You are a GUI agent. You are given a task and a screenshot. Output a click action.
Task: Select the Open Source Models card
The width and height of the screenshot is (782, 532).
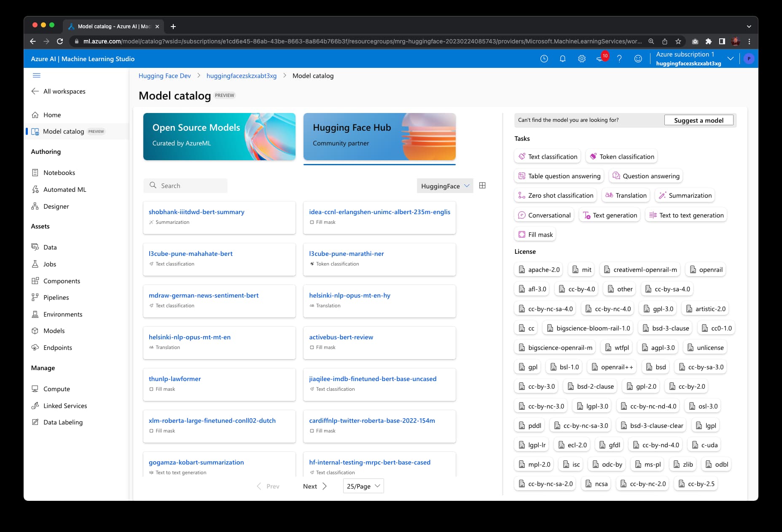[219, 137]
